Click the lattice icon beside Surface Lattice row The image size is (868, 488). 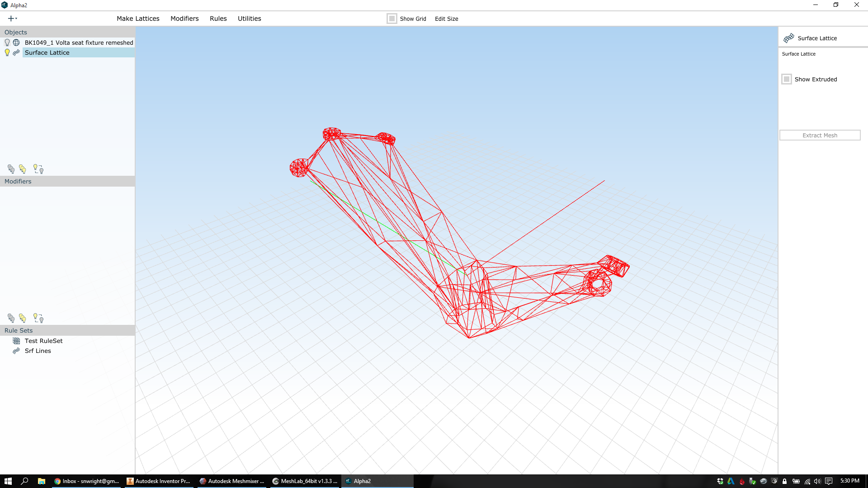pos(16,52)
